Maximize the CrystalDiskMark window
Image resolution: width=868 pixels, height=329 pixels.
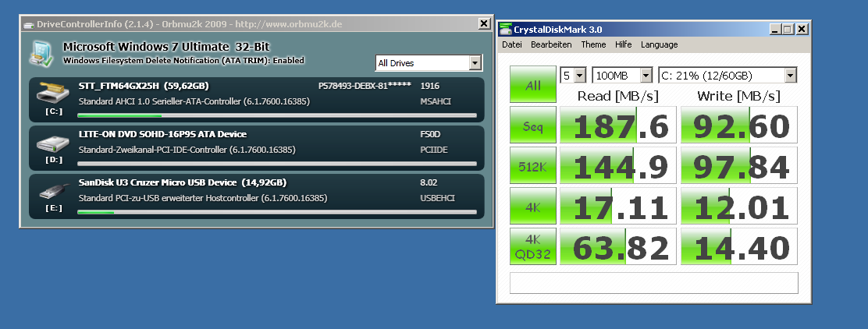click(x=787, y=30)
